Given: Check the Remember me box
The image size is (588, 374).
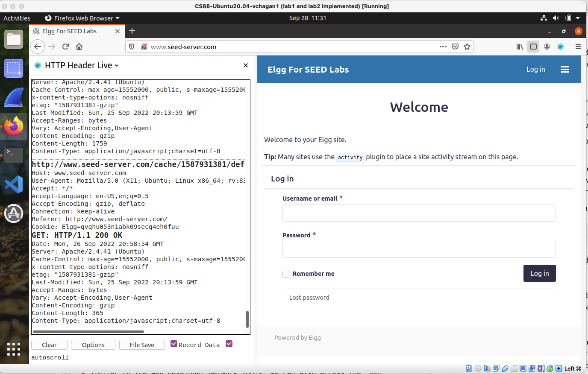Looking at the screenshot, I should (x=286, y=274).
